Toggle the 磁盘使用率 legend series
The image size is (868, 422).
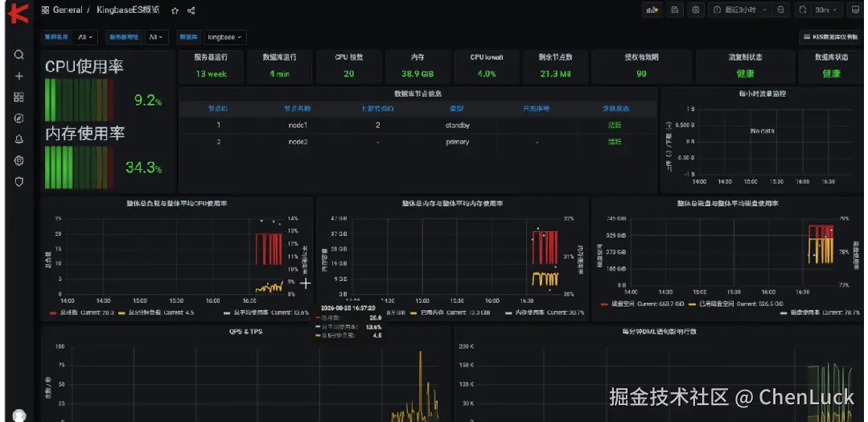click(x=805, y=312)
